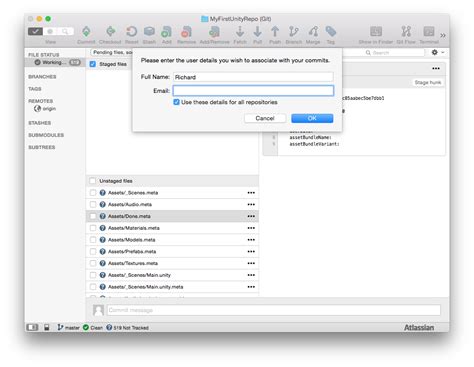
Task: Open Git Flow from toolbar
Action: pyautogui.click(x=406, y=32)
